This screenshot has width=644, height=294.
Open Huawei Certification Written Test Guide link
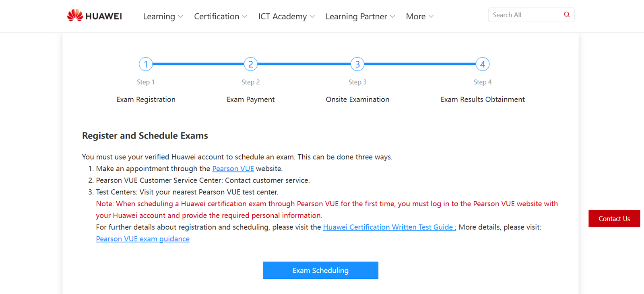(x=388, y=227)
